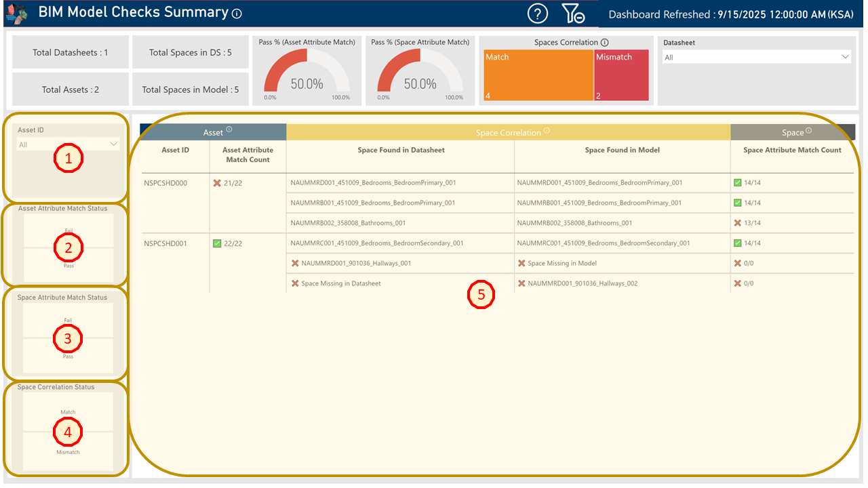
Task: Select asset row NSPCSHD000
Action: 165,183
